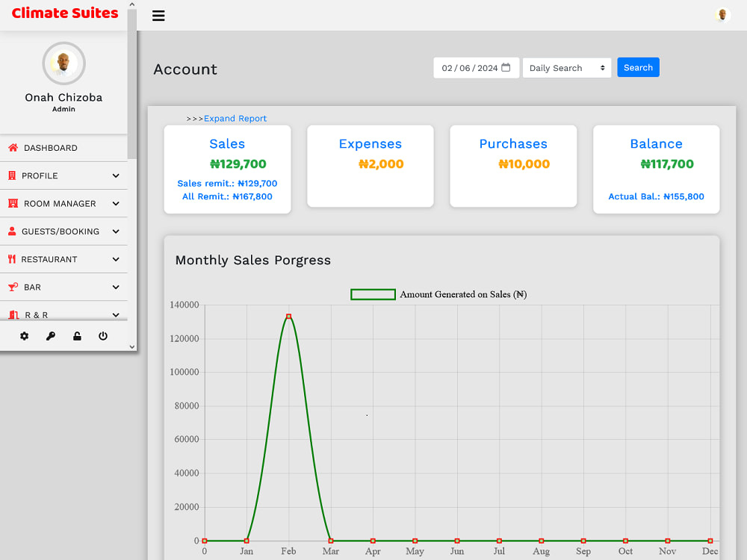Image resolution: width=747 pixels, height=560 pixels.
Task: Expand the Profile menu chevron
Action: click(116, 175)
